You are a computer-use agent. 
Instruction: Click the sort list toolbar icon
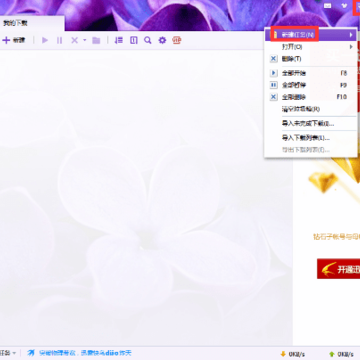118,40
